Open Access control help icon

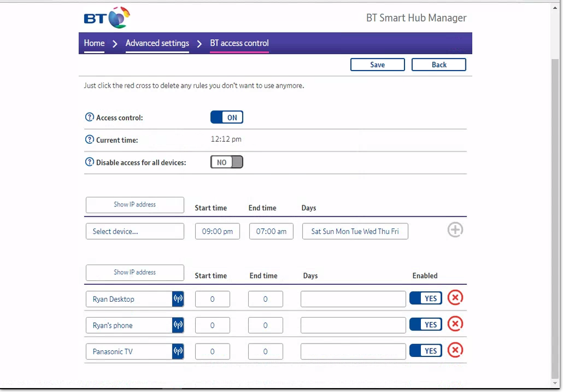[x=89, y=117]
